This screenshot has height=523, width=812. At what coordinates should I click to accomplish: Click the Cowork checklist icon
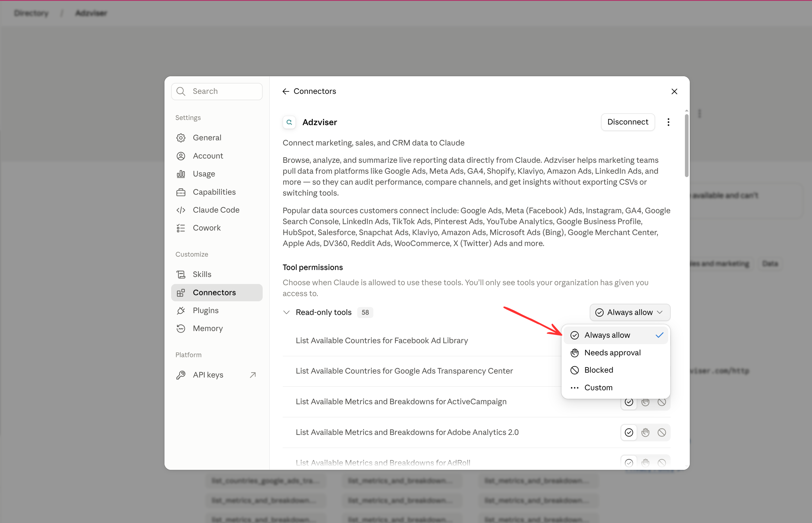[181, 228]
